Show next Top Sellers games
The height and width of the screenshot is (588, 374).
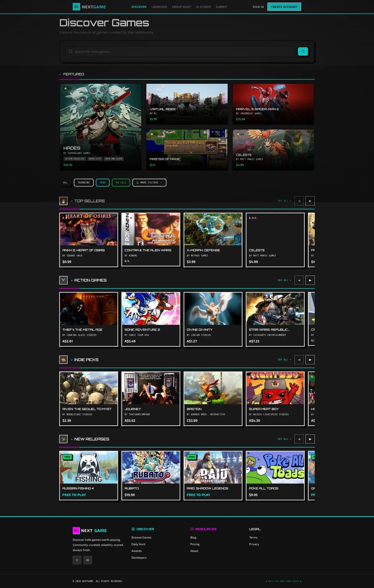[310, 201]
